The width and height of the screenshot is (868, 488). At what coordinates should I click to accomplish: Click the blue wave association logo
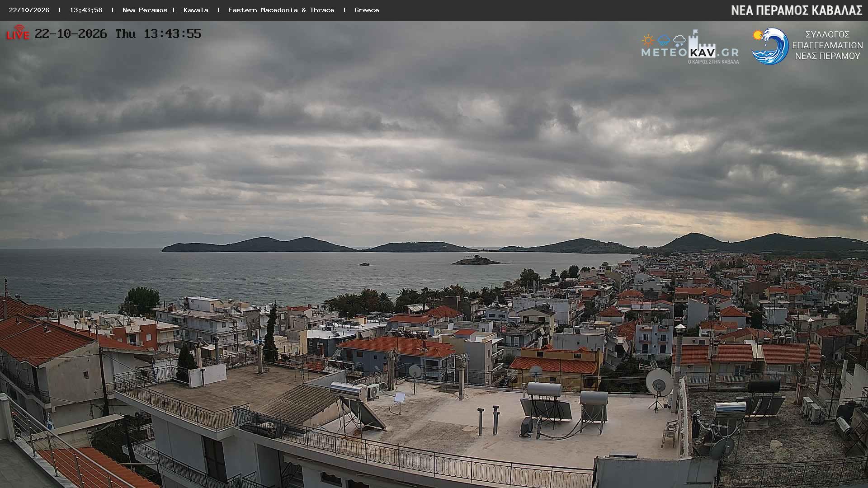(x=770, y=46)
